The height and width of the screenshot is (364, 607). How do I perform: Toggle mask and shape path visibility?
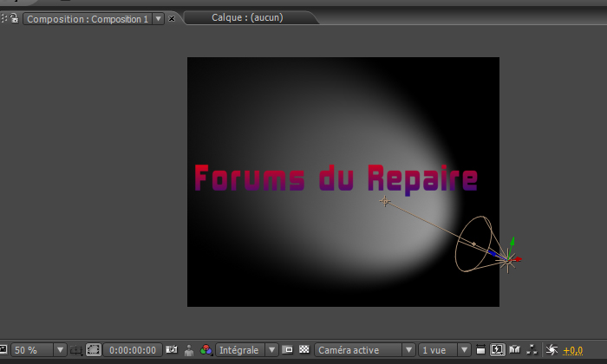tap(94, 350)
